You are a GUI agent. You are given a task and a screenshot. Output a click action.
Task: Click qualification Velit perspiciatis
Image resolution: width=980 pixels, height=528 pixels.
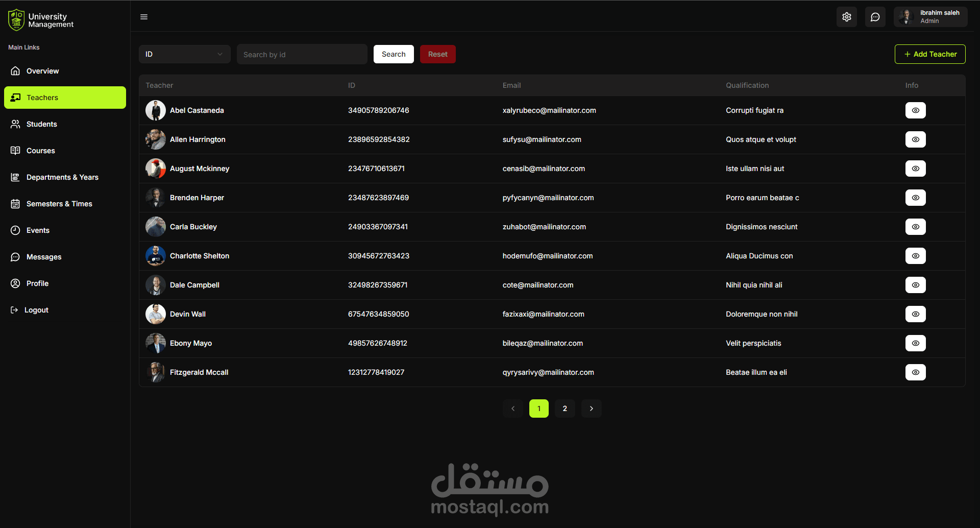[753, 343]
